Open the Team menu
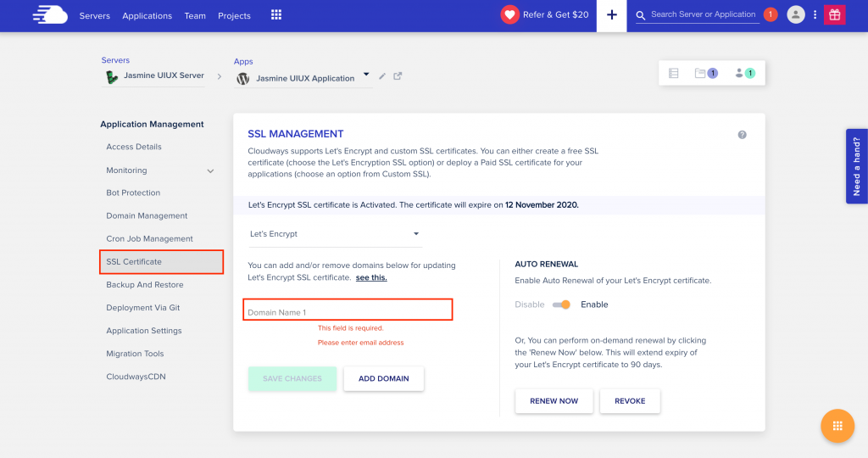868x458 pixels. (x=195, y=15)
